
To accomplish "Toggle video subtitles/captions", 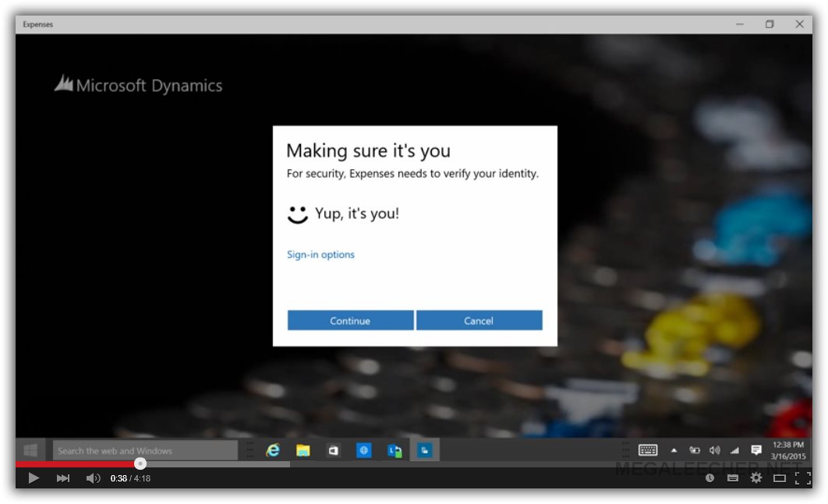I will coord(732,478).
